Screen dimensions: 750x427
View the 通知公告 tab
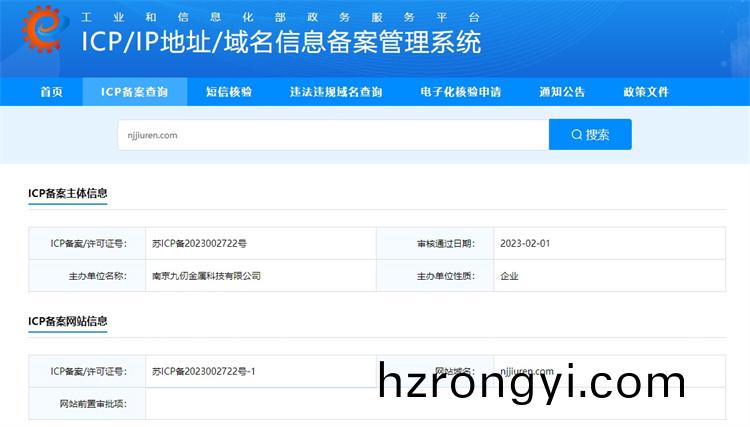click(x=562, y=92)
